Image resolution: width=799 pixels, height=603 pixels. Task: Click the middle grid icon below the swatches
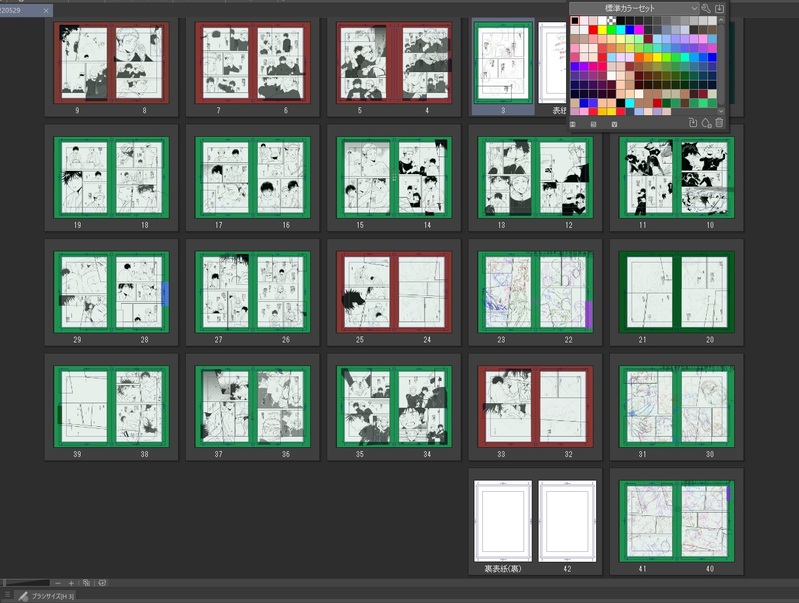(x=593, y=124)
